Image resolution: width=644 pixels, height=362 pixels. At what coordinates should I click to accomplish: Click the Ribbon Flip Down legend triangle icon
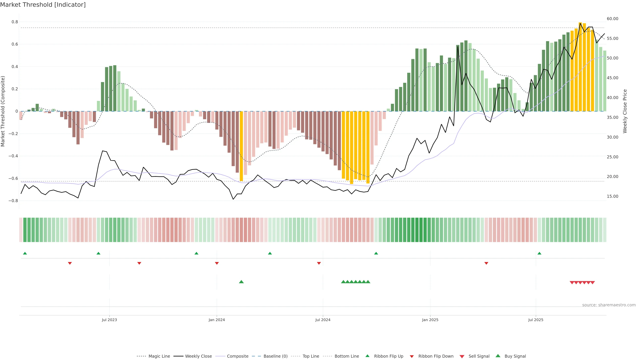coord(412,356)
